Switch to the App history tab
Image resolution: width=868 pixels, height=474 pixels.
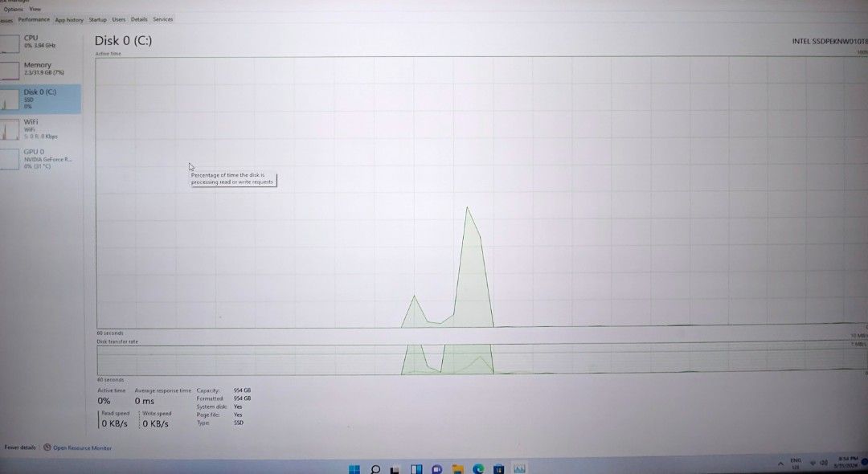click(x=69, y=20)
